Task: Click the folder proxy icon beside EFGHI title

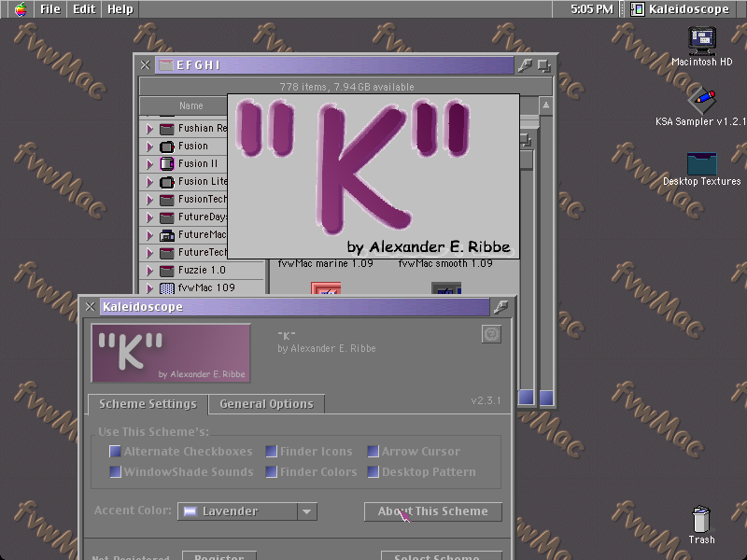Action: [x=165, y=65]
